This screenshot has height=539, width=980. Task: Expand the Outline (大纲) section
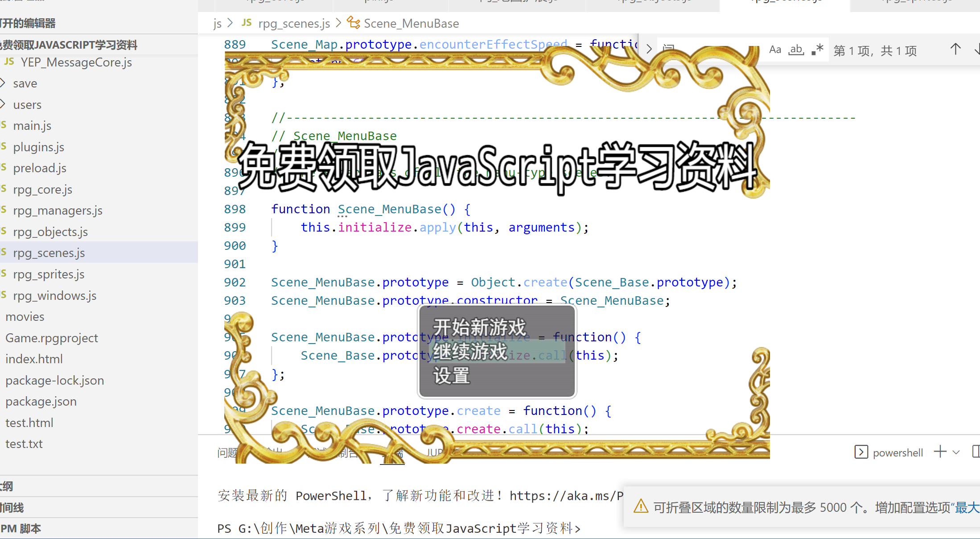(x=99, y=486)
